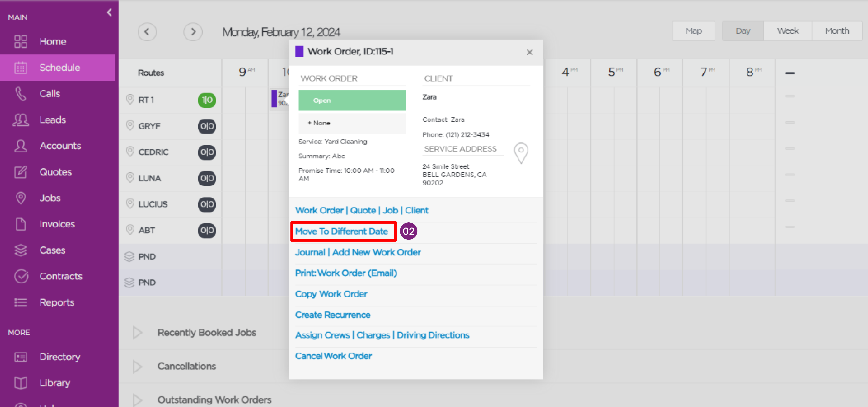Click Cancel Work Order link
Viewport: 868px width, 407px height.
click(333, 356)
